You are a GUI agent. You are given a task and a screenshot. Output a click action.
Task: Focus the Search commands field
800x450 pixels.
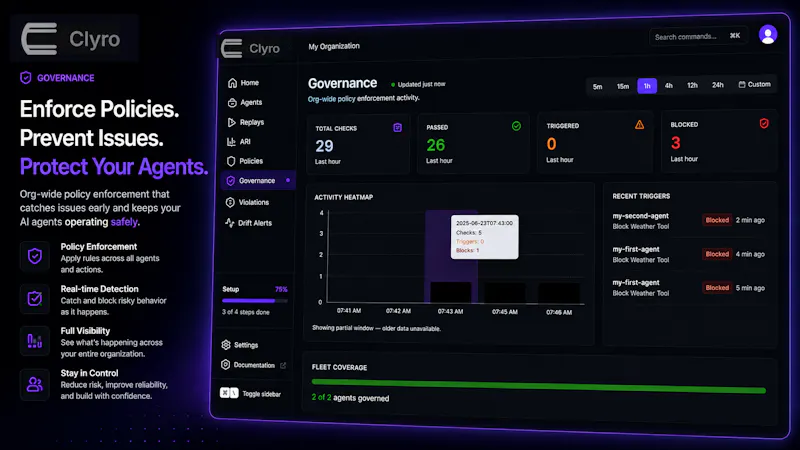coord(697,37)
